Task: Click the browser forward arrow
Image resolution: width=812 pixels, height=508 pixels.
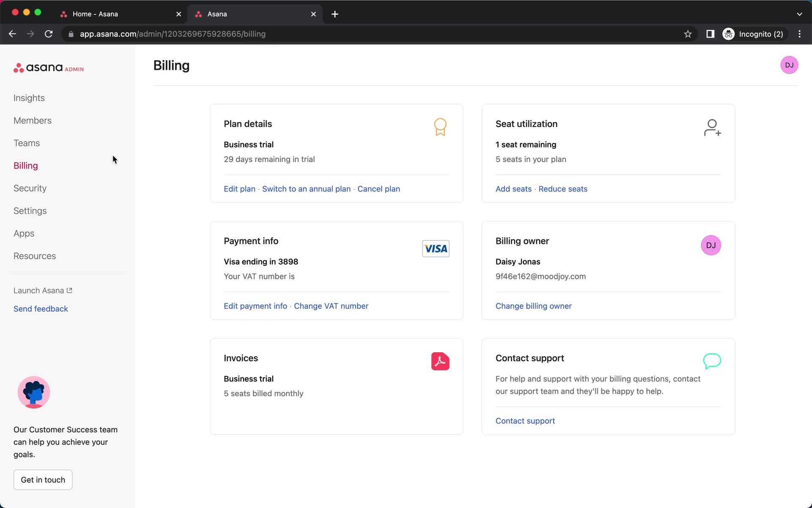Action: click(30, 34)
